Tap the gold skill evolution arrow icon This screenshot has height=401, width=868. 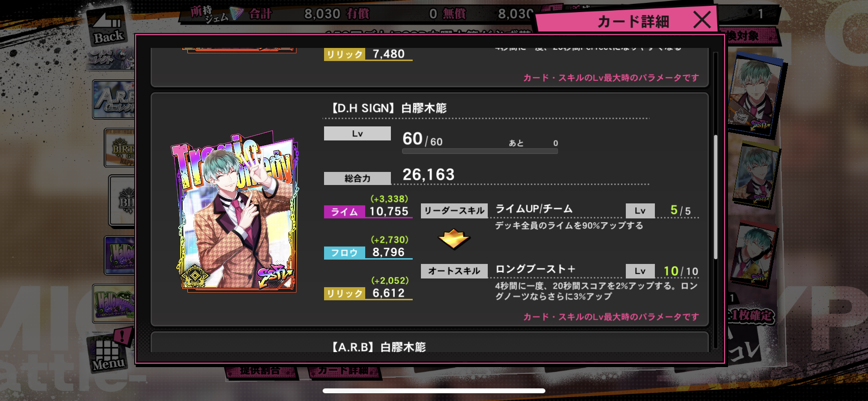454,239
